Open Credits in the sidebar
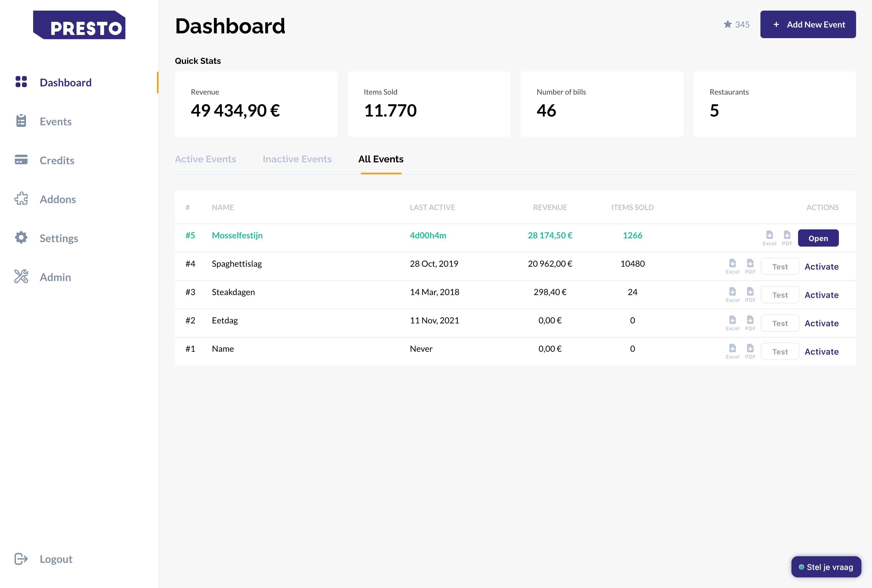Viewport: 872px width, 588px height. [x=57, y=160]
